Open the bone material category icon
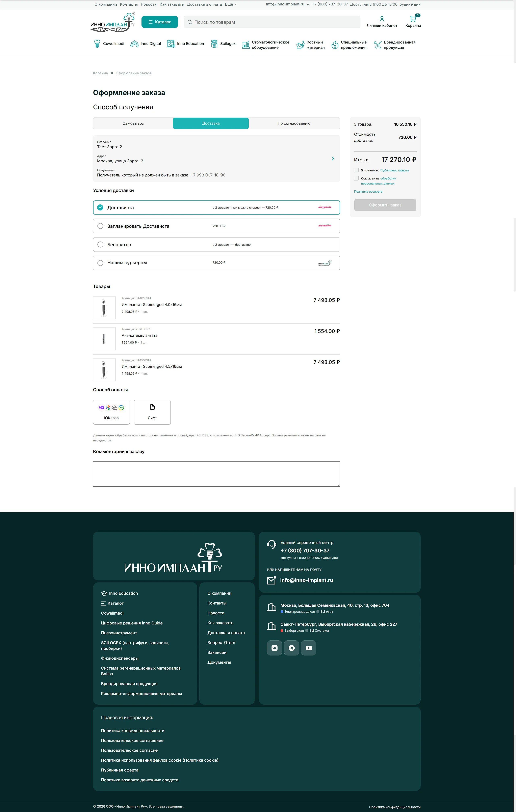516x812 pixels. tap(300, 45)
